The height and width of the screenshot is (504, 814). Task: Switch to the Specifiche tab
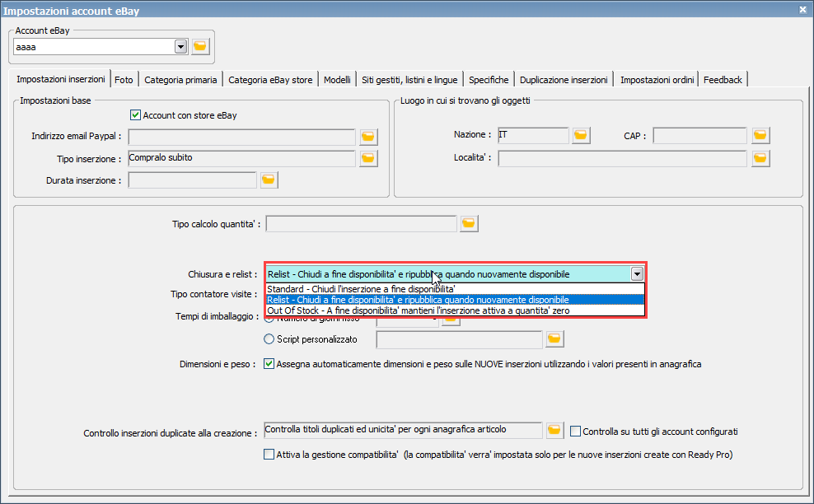click(x=489, y=80)
